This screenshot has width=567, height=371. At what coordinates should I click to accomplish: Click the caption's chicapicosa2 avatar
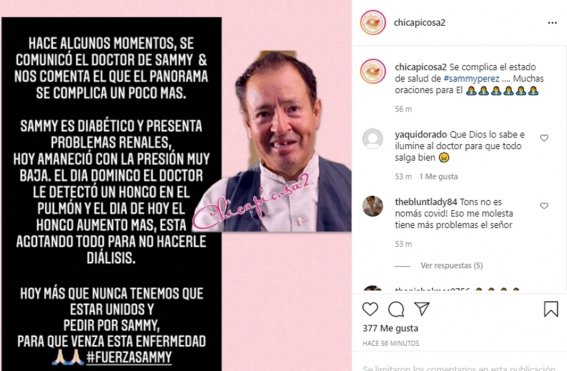[x=373, y=71]
